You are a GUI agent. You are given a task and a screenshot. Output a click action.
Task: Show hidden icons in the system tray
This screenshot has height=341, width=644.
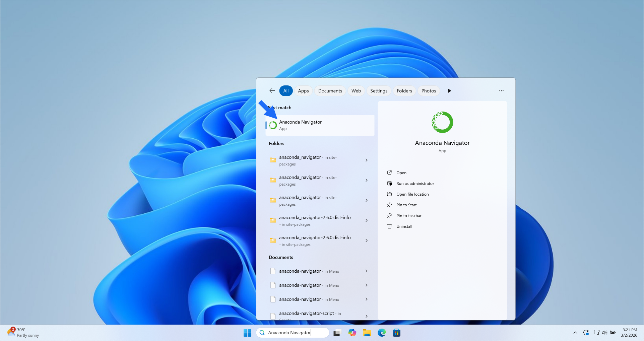click(x=575, y=332)
